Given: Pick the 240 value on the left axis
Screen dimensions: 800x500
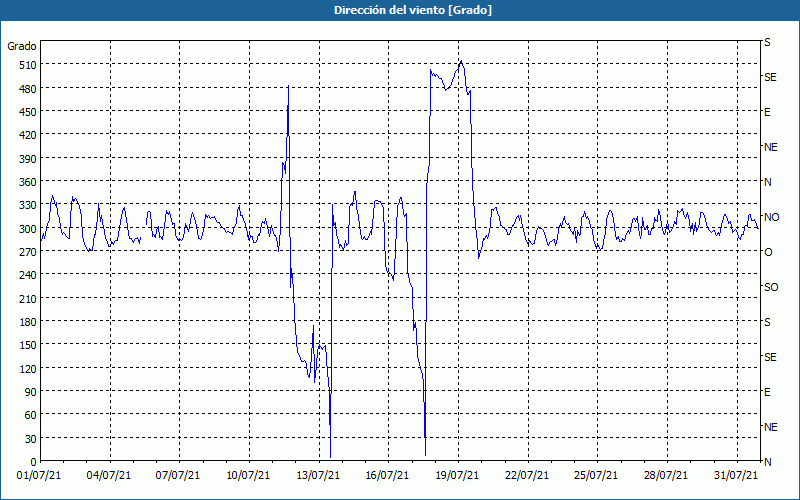Looking at the screenshot, I should point(28,275).
